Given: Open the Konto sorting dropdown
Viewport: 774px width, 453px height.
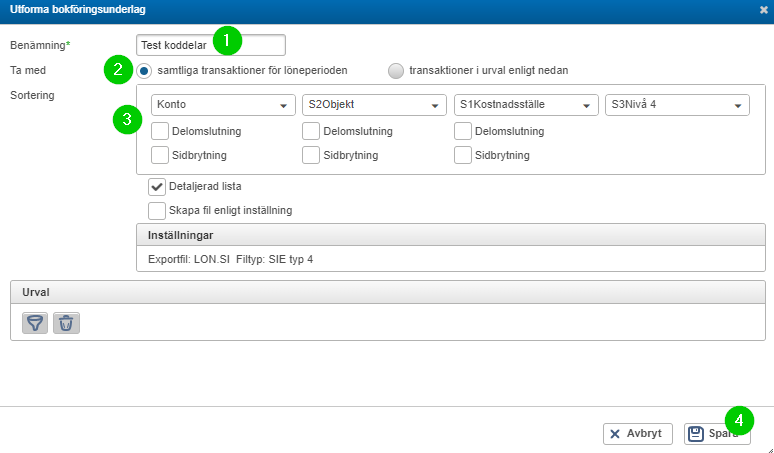Looking at the screenshot, I should [223, 105].
